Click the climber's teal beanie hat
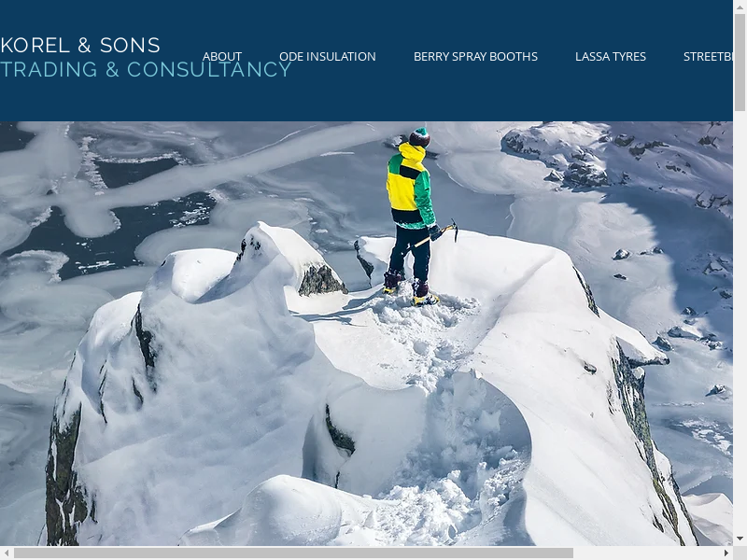This screenshot has width=747, height=560. click(x=419, y=137)
